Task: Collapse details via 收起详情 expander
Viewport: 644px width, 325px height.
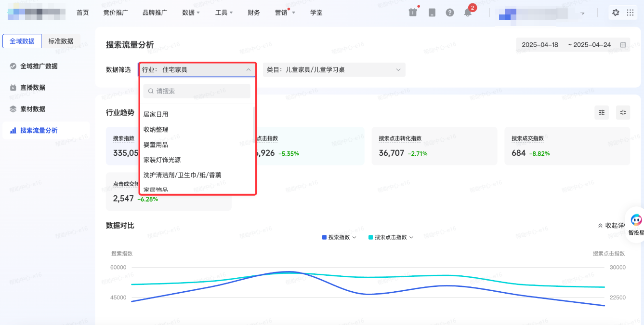Action: point(611,225)
